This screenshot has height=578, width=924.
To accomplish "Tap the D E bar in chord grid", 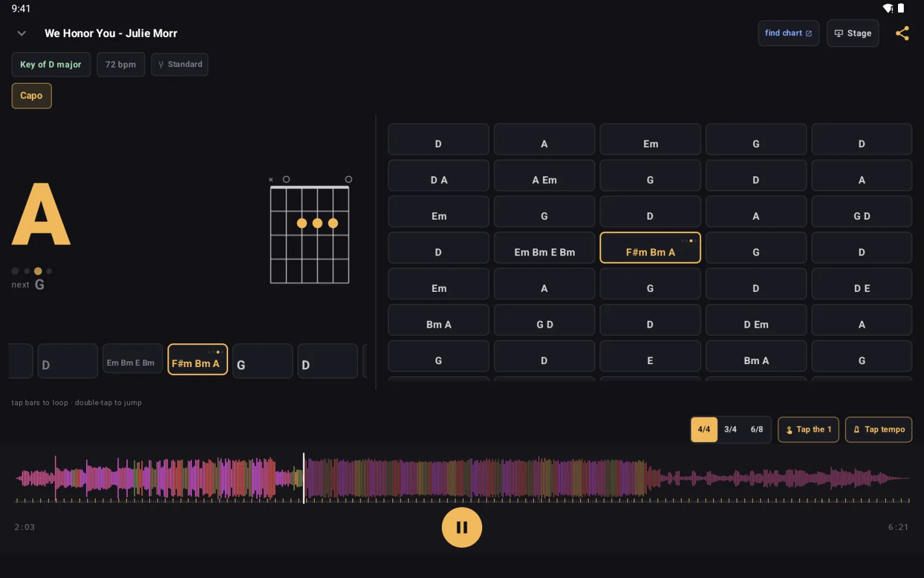I will click(x=862, y=284).
